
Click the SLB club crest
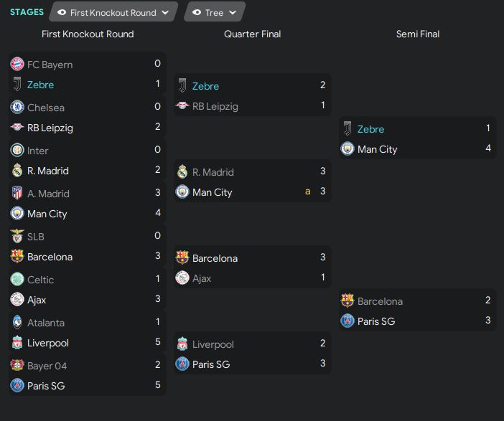[17, 237]
